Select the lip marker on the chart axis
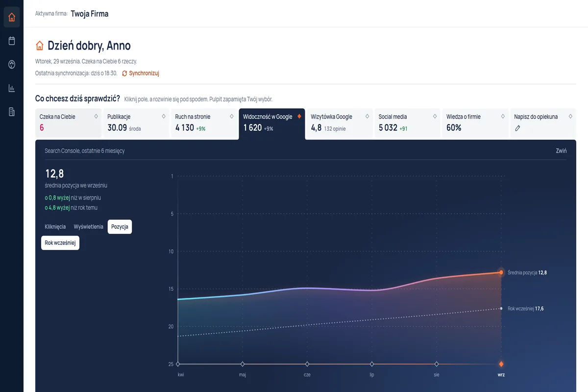 click(372, 364)
